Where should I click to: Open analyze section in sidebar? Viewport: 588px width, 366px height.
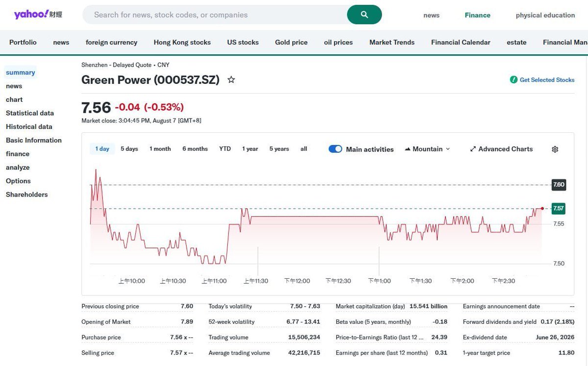(x=18, y=167)
